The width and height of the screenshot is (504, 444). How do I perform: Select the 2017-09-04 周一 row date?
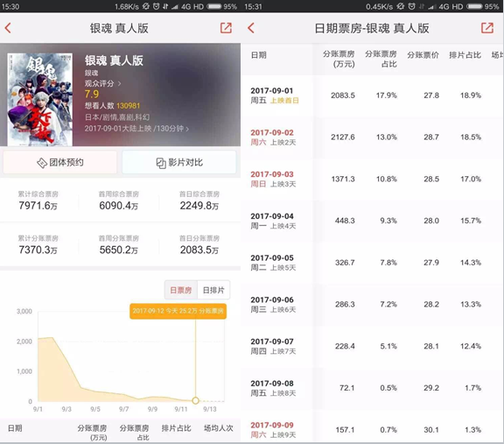[x=273, y=221]
